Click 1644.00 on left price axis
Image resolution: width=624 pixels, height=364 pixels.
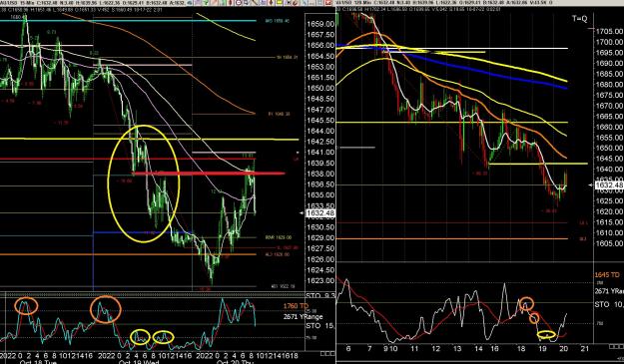pos(320,131)
